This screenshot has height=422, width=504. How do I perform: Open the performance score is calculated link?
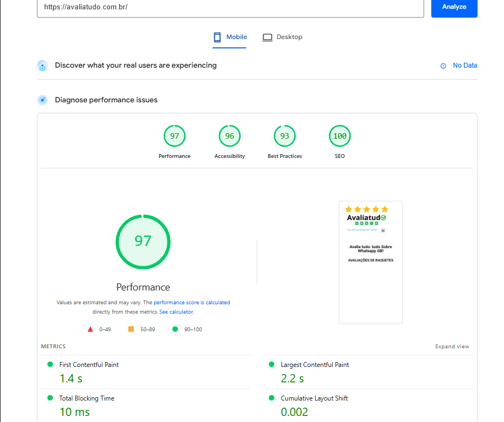coord(192,303)
